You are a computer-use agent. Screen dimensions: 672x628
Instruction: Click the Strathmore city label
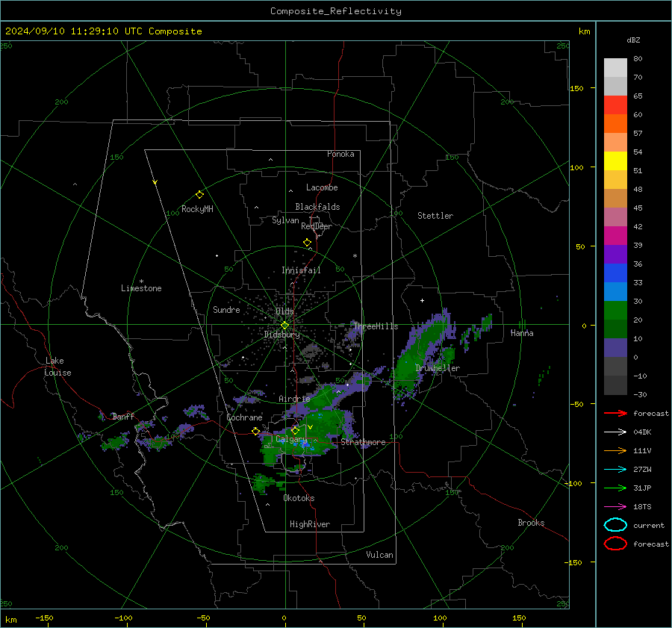click(363, 442)
